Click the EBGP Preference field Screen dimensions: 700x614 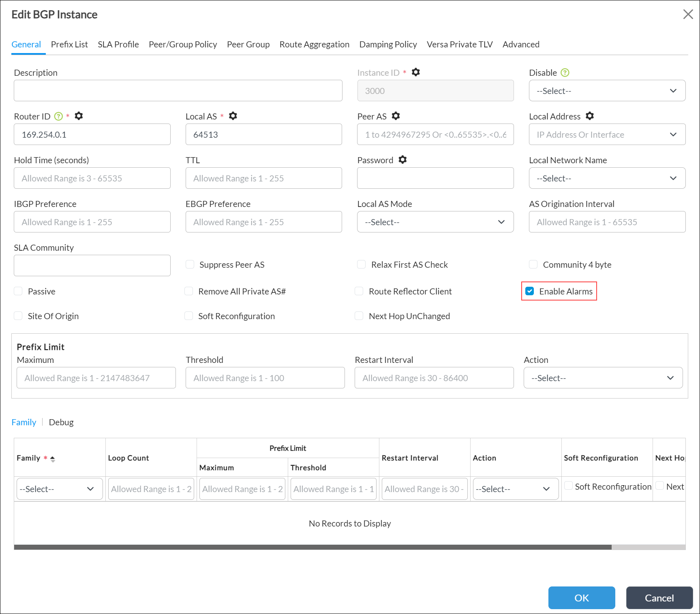263,222
